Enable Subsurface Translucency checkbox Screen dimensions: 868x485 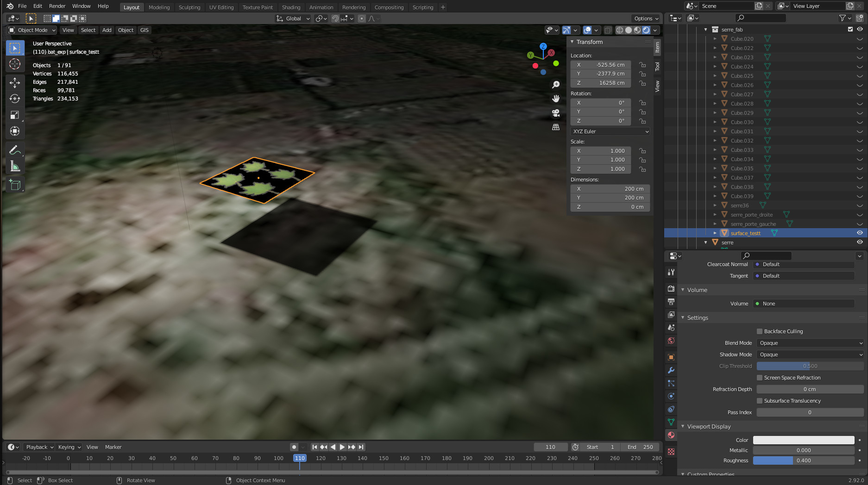click(760, 401)
